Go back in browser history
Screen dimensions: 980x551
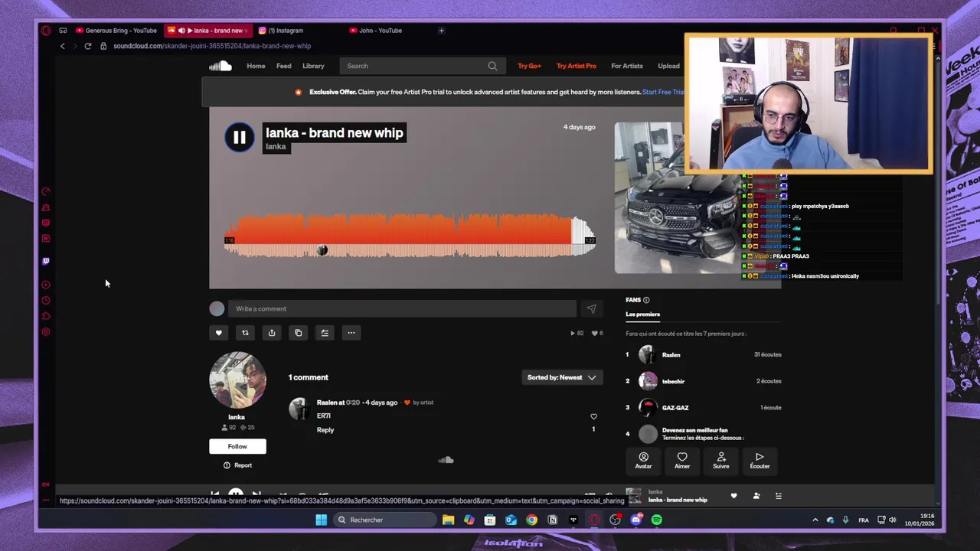(x=63, y=46)
